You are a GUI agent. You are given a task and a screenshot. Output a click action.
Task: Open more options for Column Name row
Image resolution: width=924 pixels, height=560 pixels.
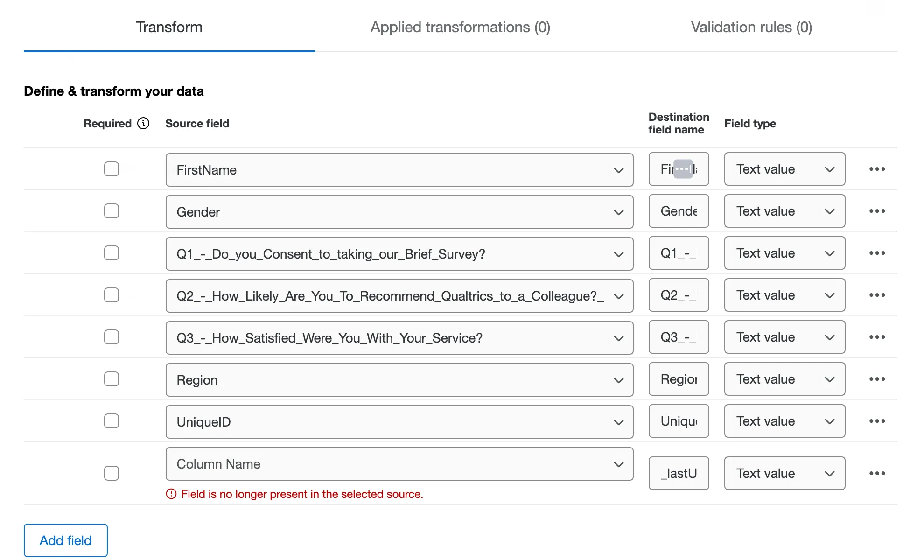point(877,473)
